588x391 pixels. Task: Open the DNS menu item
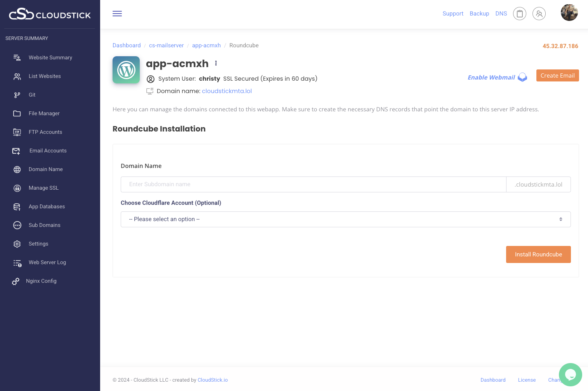tap(501, 13)
